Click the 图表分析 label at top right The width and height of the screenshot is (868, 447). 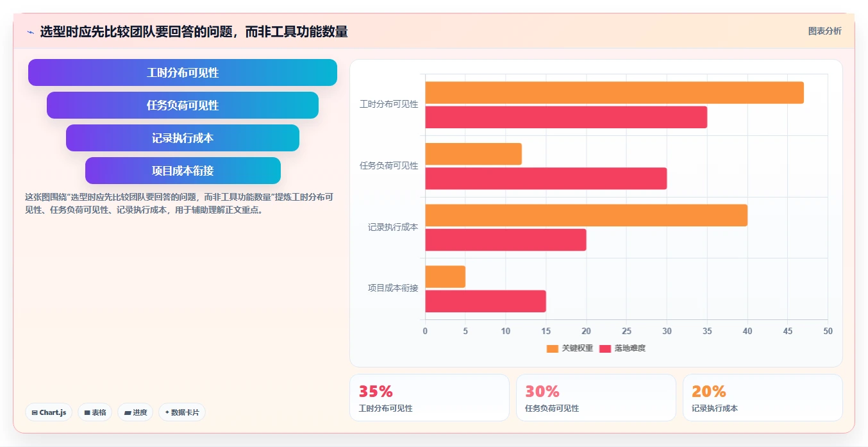pos(824,31)
